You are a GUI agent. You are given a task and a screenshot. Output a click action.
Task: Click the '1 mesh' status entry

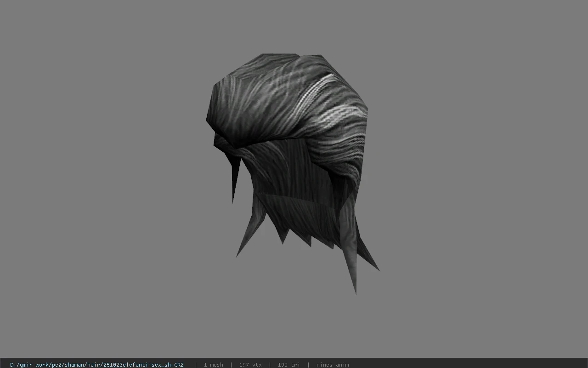coord(214,365)
